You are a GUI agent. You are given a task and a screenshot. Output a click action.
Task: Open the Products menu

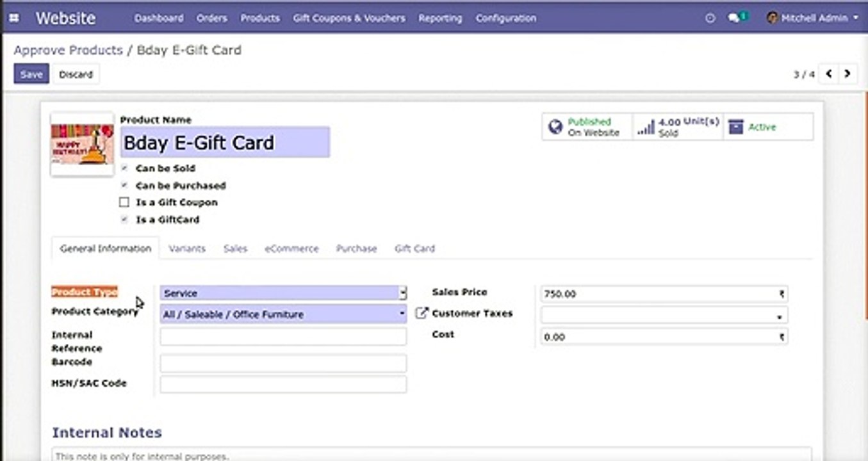pos(260,19)
